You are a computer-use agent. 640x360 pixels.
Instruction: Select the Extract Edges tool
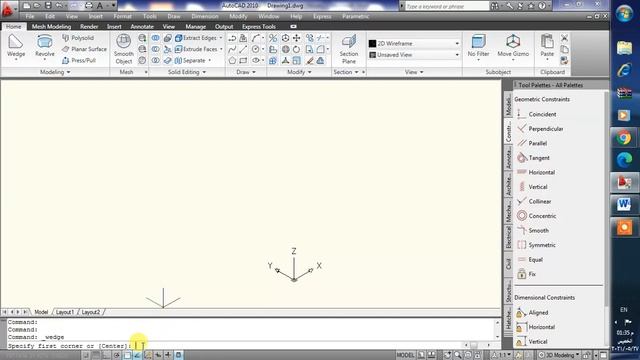click(x=196, y=38)
